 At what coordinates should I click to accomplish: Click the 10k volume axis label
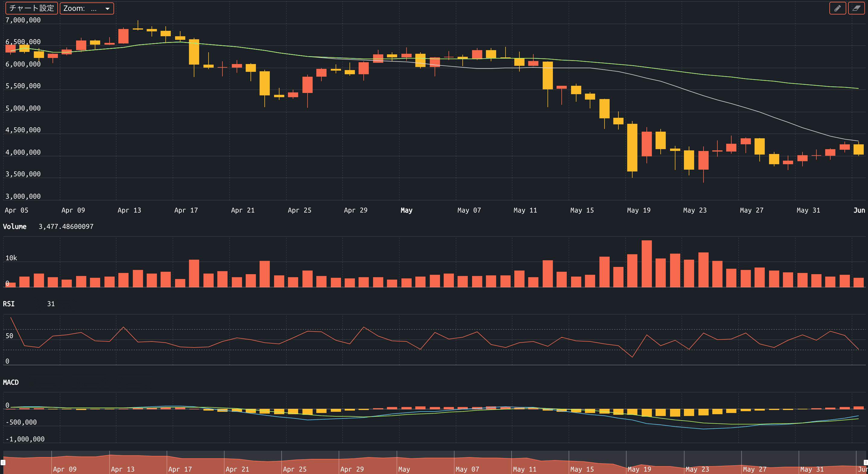pos(11,258)
